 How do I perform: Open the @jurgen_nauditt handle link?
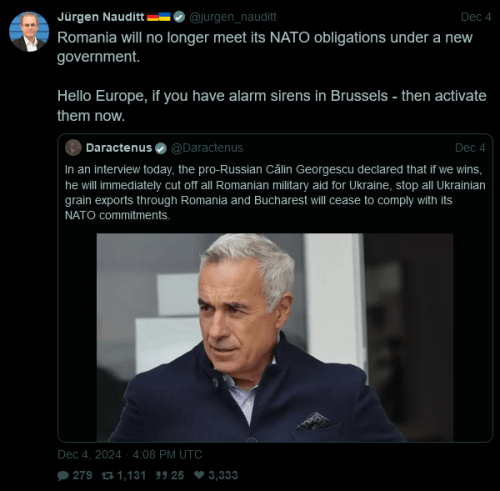point(233,17)
